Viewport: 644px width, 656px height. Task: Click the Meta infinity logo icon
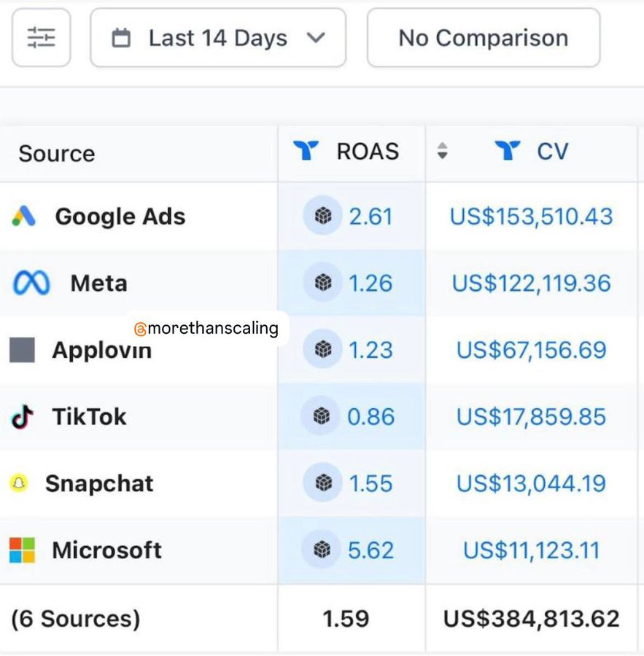[x=31, y=284]
